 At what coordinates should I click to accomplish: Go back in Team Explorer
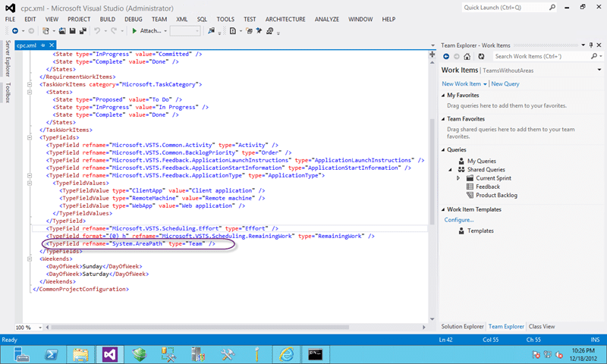[446, 56]
